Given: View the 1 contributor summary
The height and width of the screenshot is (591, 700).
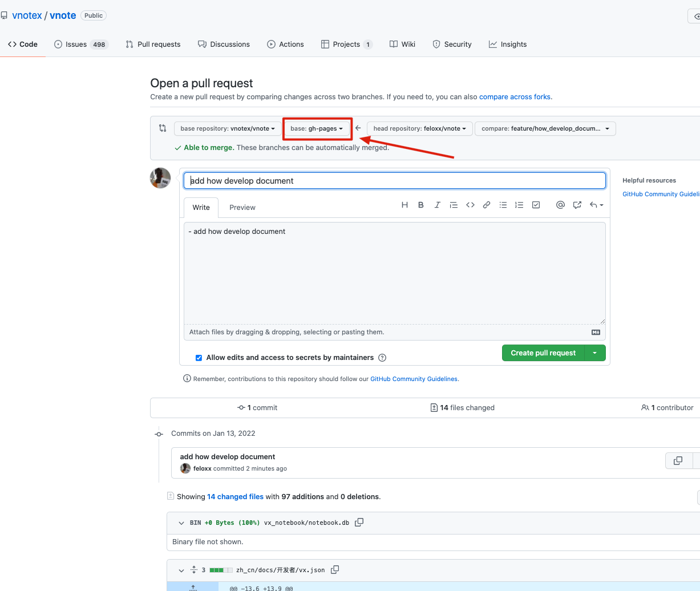Looking at the screenshot, I should point(667,408).
